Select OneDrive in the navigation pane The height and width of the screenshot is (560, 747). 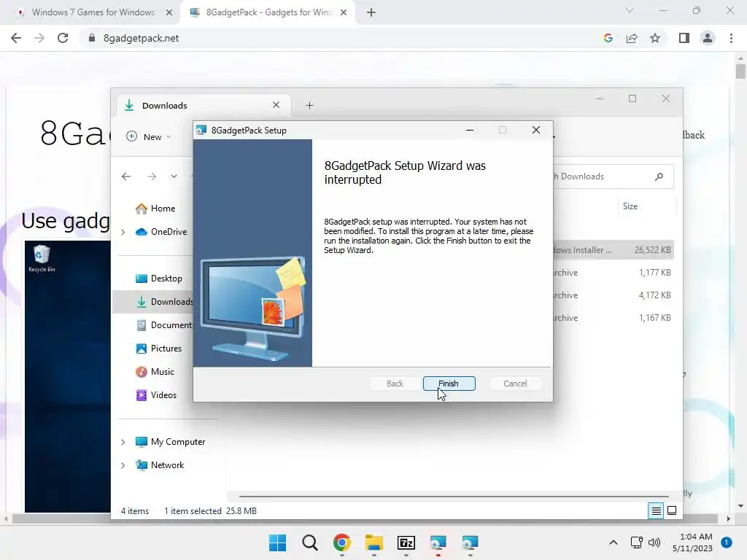click(161, 232)
